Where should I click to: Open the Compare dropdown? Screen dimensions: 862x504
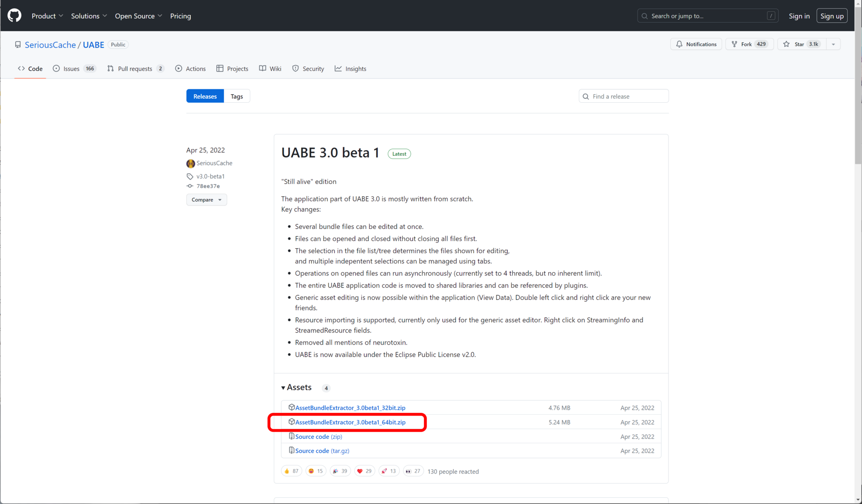click(207, 200)
